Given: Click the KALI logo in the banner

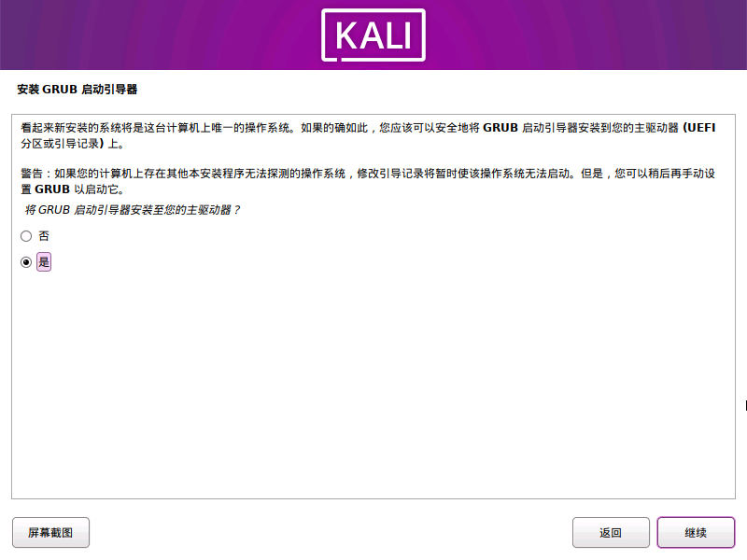Looking at the screenshot, I should pyautogui.click(x=373, y=35).
